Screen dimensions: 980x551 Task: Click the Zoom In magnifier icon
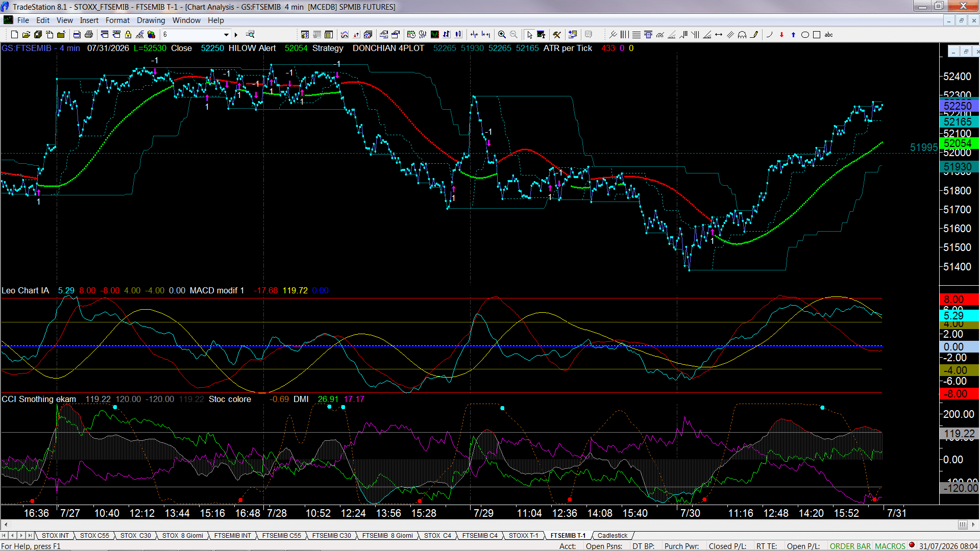click(x=502, y=35)
